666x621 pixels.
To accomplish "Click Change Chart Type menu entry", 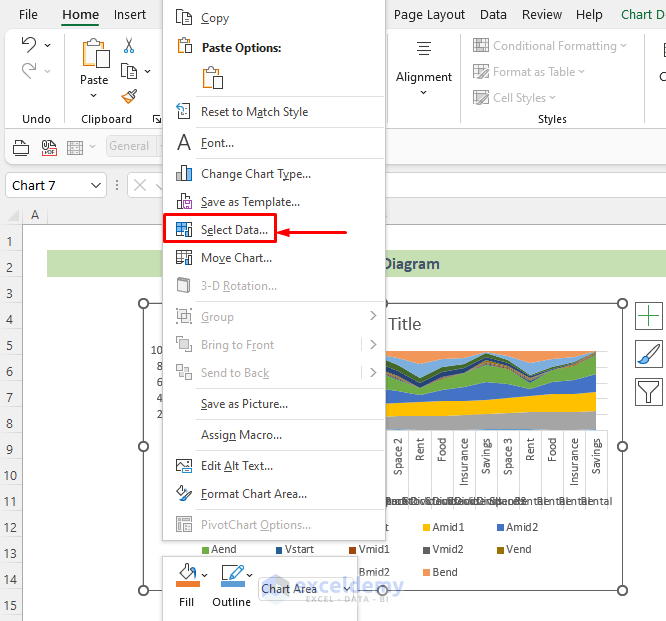I will tap(255, 174).
